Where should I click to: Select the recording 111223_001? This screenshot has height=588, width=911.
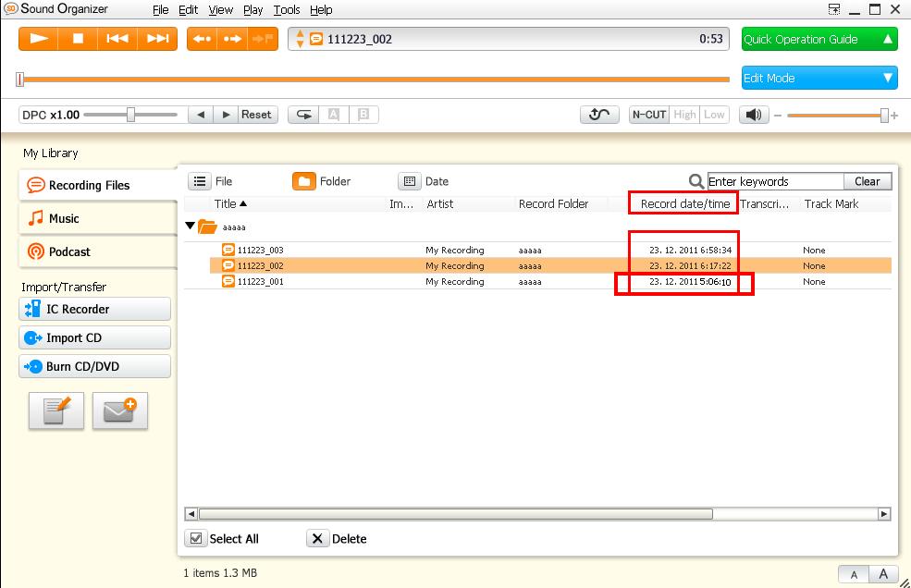(550, 281)
